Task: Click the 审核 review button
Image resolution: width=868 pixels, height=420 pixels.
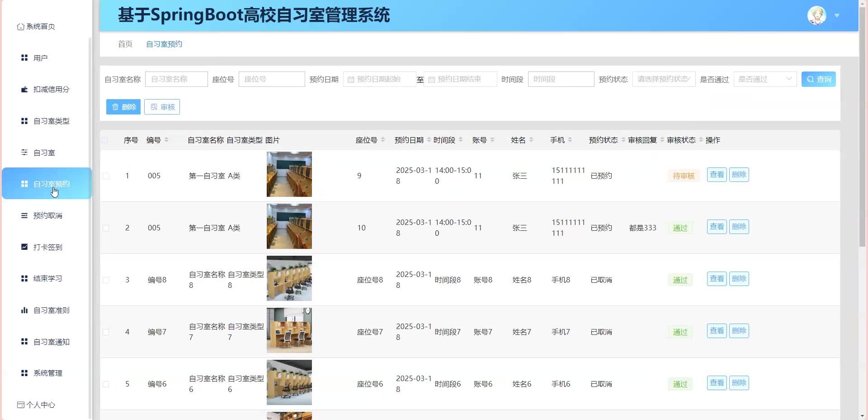Action: click(x=162, y=107)
